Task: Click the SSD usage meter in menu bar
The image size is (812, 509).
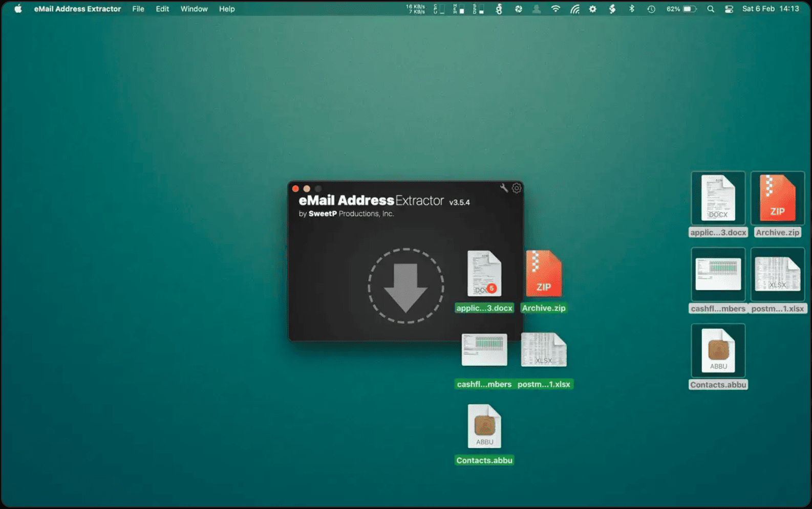Action: pos(478,9)
